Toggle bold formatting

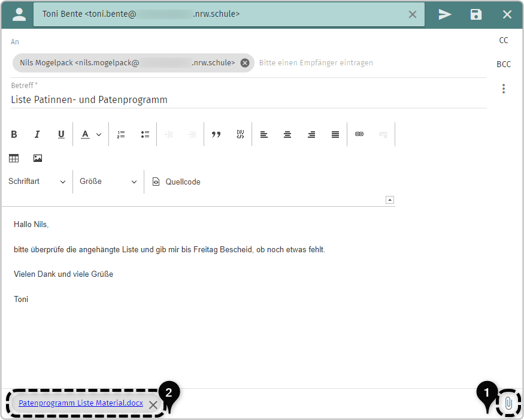pos(14,134)
